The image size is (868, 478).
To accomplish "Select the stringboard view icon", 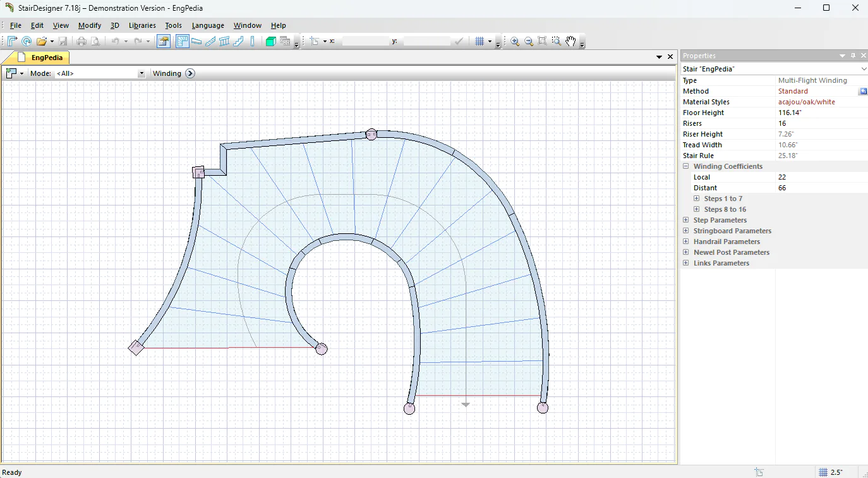I will click(196, 41).
